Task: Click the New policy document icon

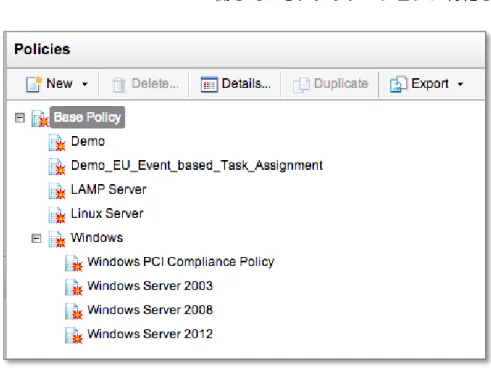Action: pos(34,84)
